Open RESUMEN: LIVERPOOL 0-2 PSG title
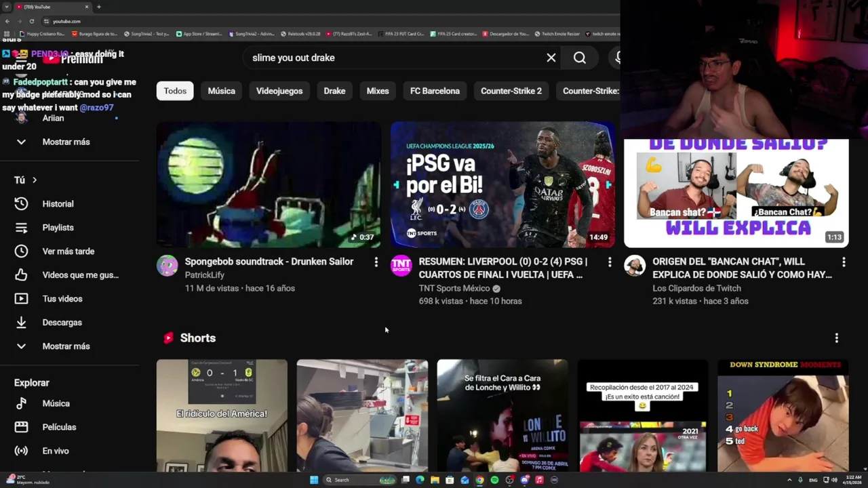 503,268
